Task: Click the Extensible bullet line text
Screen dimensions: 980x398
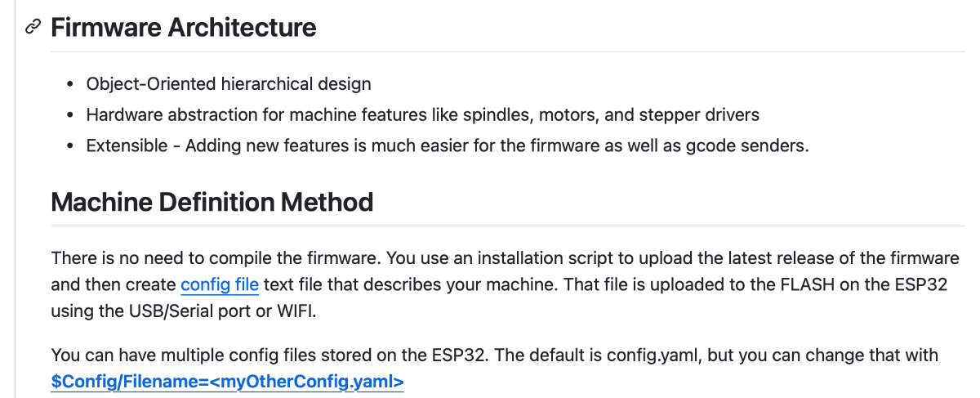Action: pyautogui.click(x=448, y=145)
